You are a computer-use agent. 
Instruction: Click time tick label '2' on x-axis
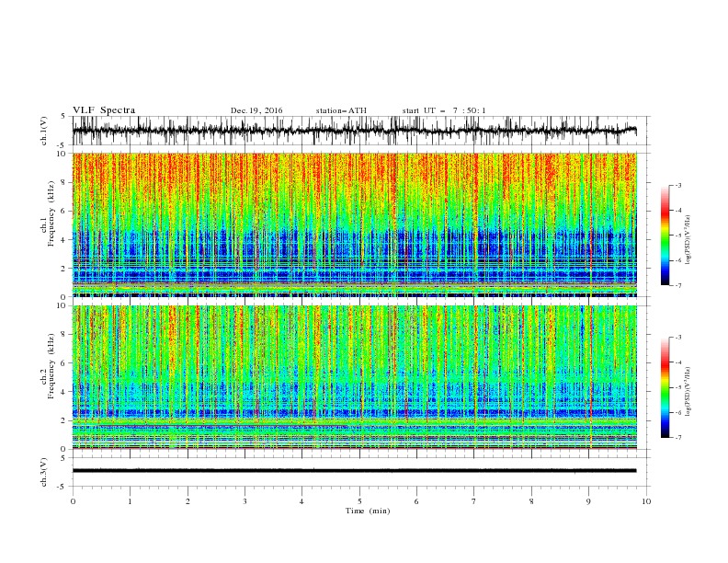point(188,501)
